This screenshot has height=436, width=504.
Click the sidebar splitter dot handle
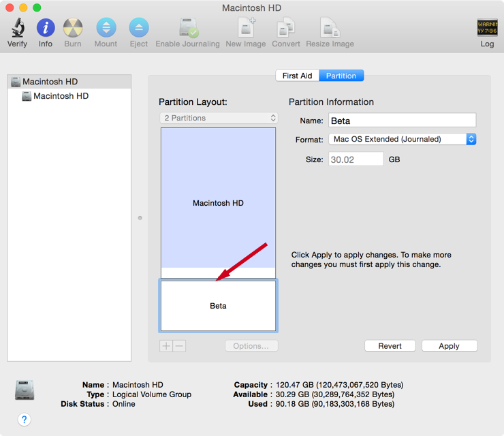[140, 218]
